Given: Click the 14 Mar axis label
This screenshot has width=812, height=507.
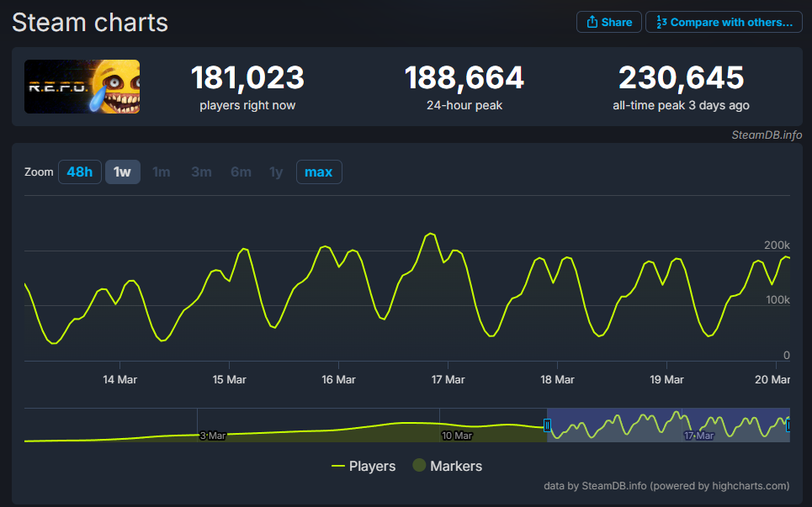Looking at the screenshot, I should [120, 380].
